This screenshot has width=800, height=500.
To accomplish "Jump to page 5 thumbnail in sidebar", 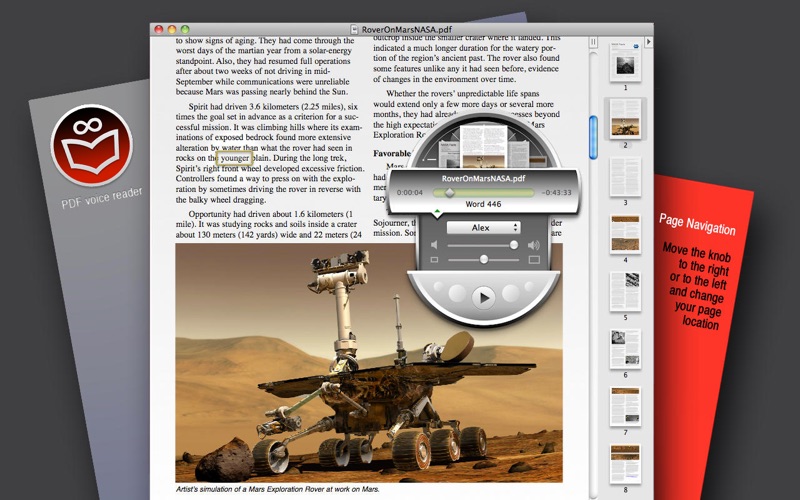I will click(x=626, y=292).
